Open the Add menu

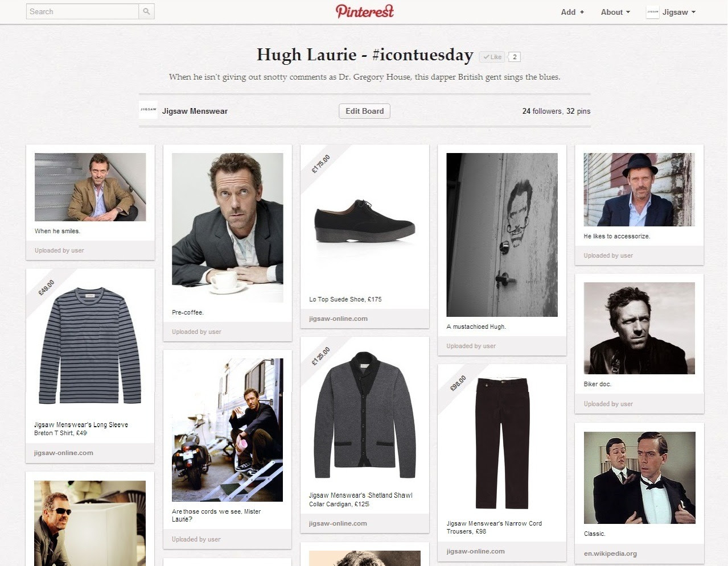pos(573,12)
